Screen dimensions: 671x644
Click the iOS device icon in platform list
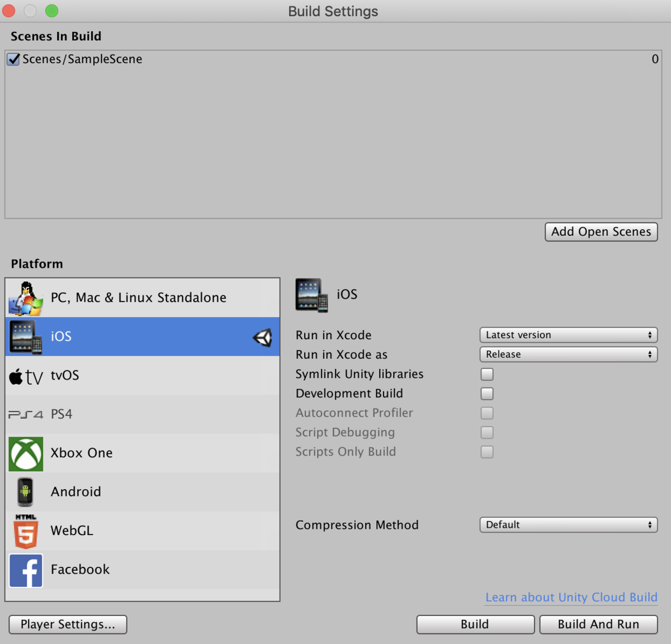[x=26, y=337]
